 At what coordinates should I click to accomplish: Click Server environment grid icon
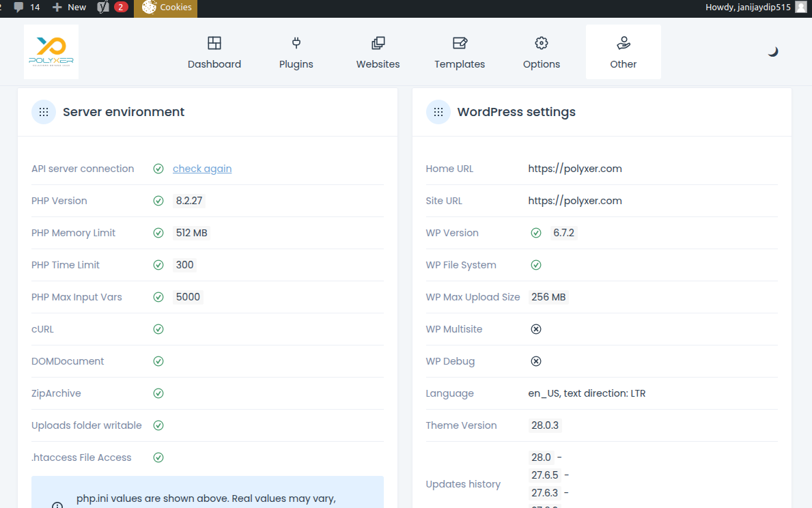(44, 112)
